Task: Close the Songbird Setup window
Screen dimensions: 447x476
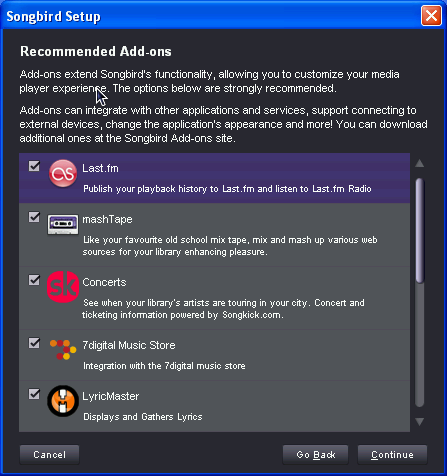Action: pyautogui.click(x=431, y=16)
